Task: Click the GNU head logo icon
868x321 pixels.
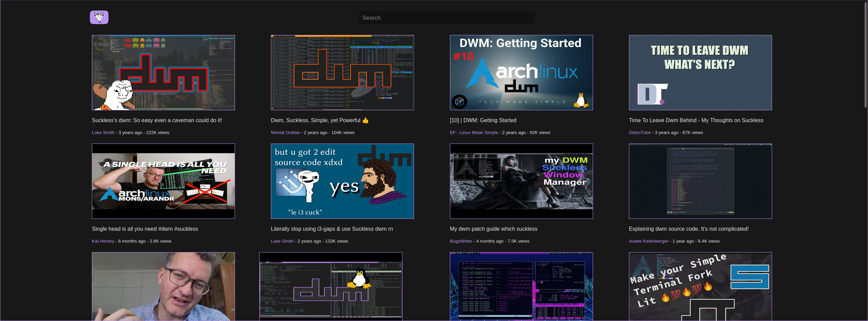Action: tap(99, 17)
